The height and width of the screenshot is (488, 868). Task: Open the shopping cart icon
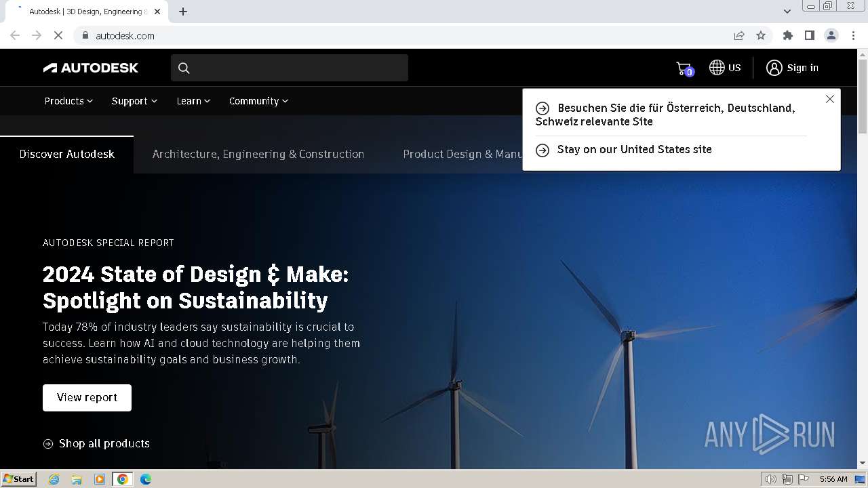pyautogui.click(x=684, y=68)
